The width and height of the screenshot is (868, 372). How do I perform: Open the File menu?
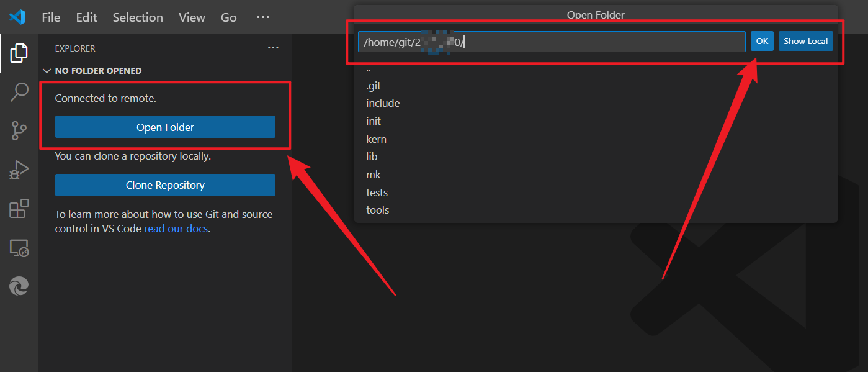point(51,17)
